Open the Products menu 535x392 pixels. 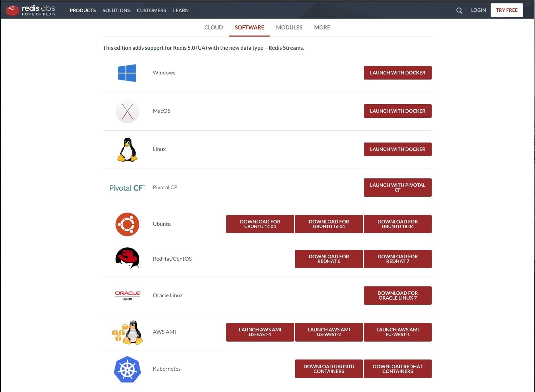tap(83, 10)
